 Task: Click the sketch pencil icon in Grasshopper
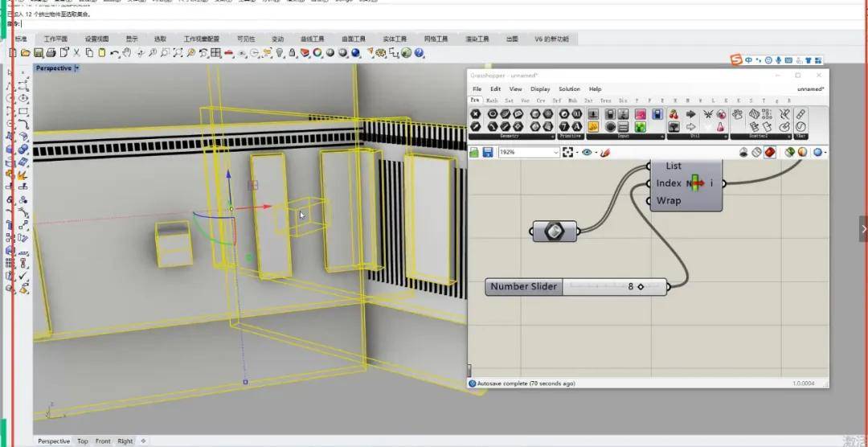coord(604,152)
